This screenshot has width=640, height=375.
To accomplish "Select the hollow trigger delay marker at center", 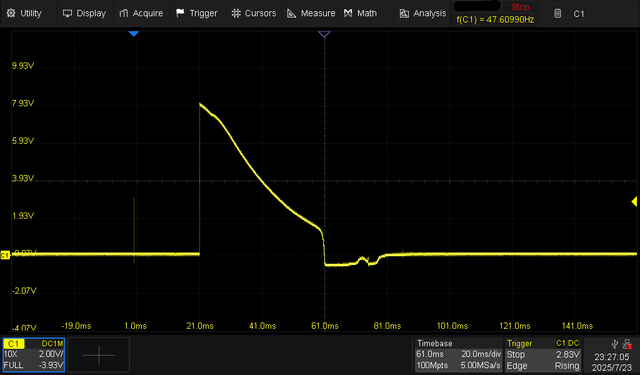I will pyautogui.click(x=324, y=34).
